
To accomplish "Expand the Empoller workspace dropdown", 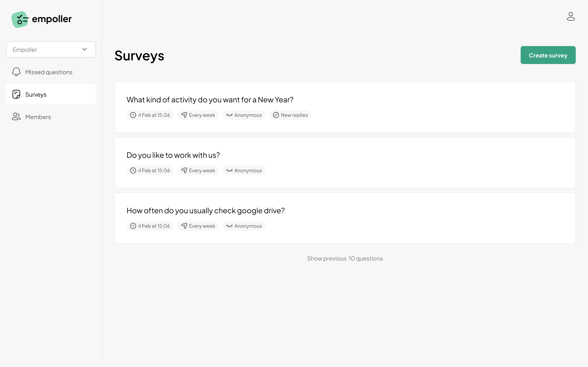I will coord(51,49).
